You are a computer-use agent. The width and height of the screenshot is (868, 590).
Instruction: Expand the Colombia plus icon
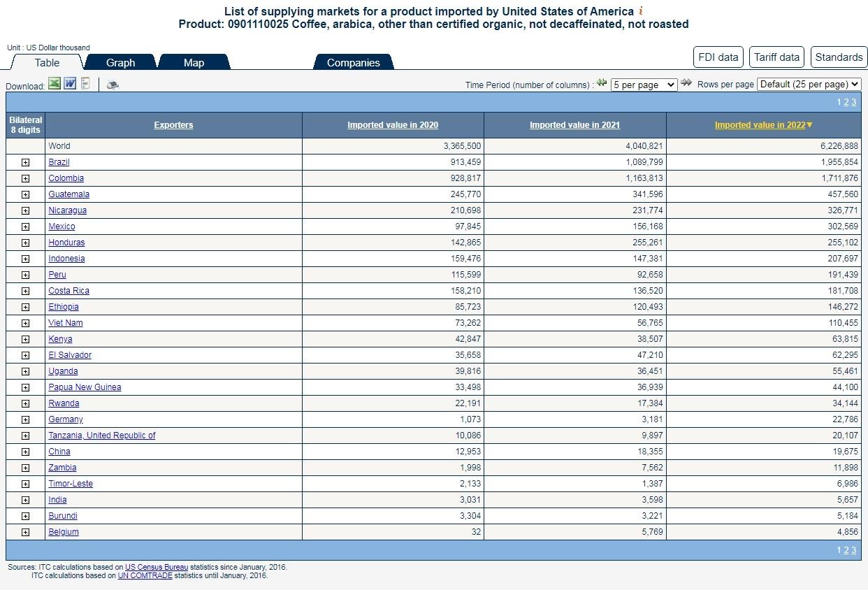[x=26, y=178]
